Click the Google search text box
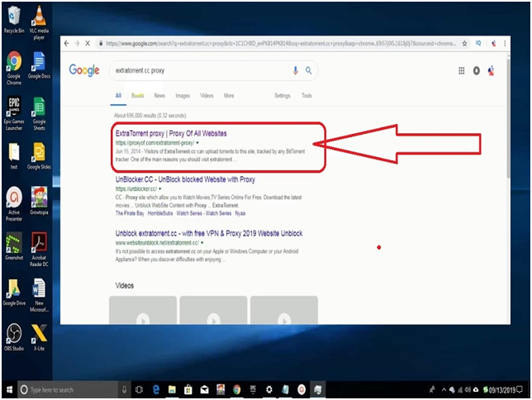Image resolution: width=532 pixels, height=400 pixels. click(200, 70)
